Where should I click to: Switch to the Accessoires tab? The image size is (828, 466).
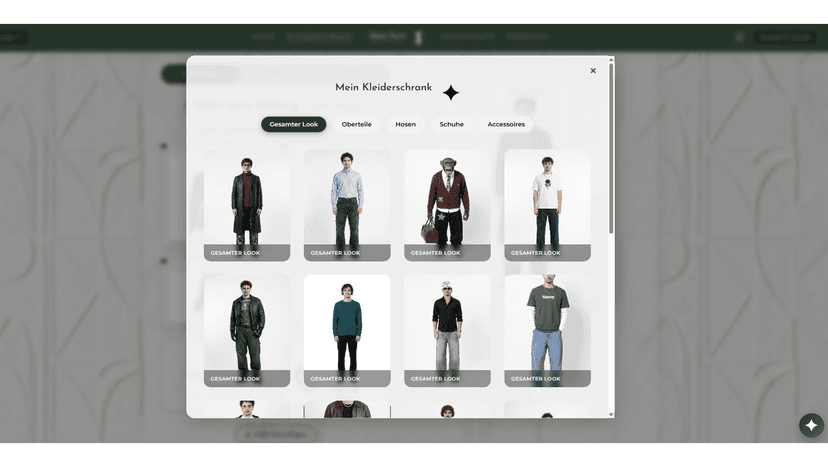[506, 124]
